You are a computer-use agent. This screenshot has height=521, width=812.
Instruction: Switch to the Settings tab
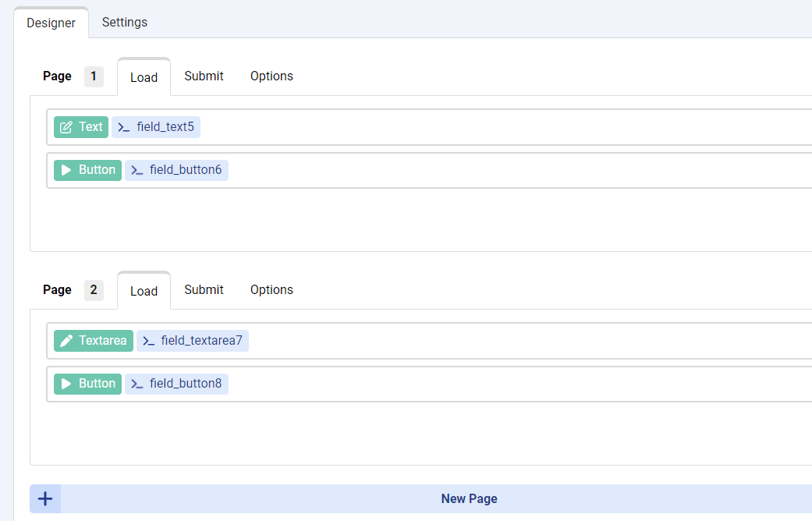coord(125,22)
